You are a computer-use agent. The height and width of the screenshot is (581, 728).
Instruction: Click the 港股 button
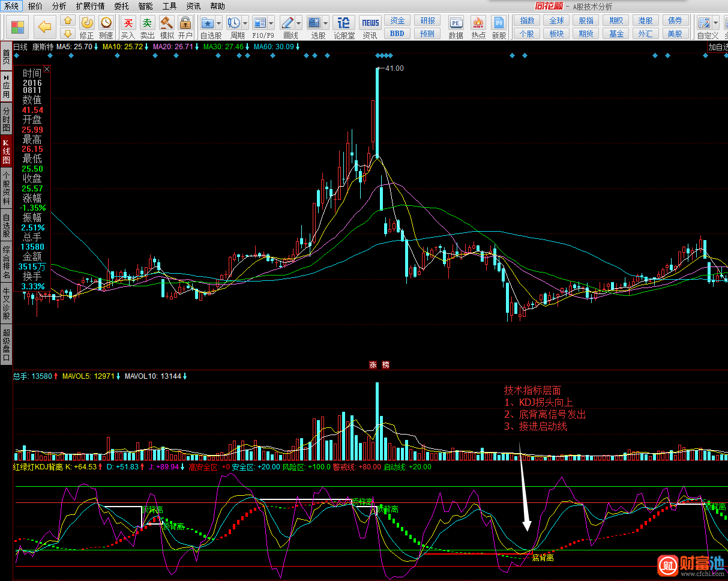click(x=646, y=20)
